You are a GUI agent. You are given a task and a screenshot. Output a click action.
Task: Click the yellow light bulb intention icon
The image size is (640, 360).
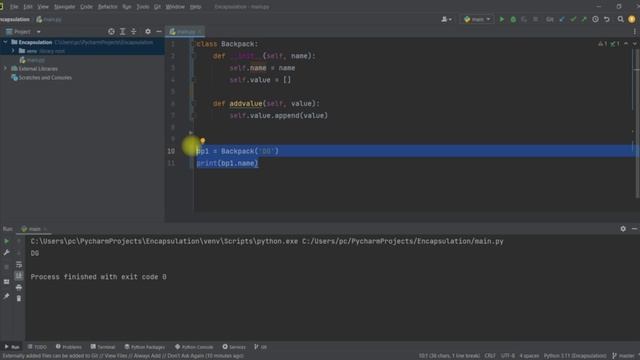203,141
